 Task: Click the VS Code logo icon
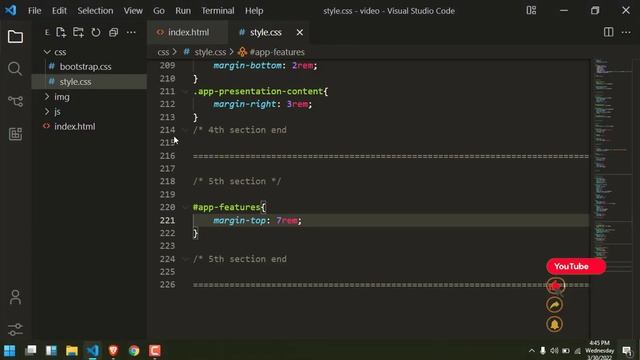[x=11, y=10]
